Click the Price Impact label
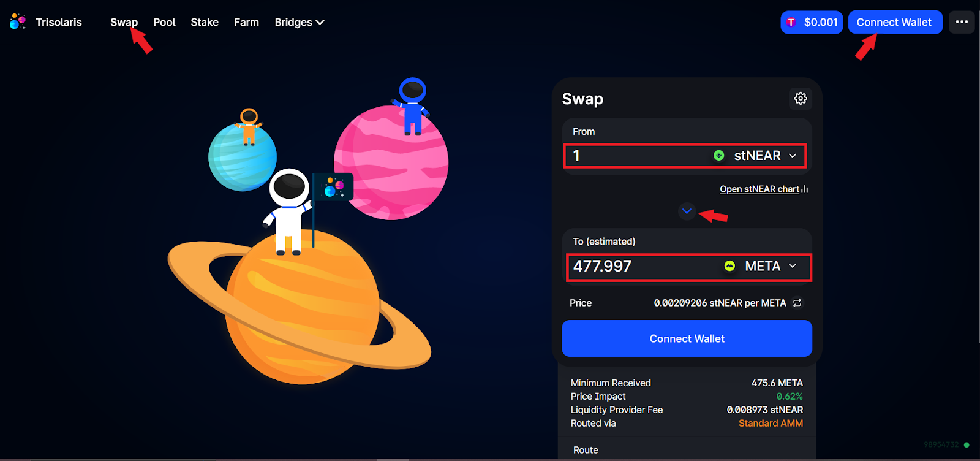 (598, 396)
